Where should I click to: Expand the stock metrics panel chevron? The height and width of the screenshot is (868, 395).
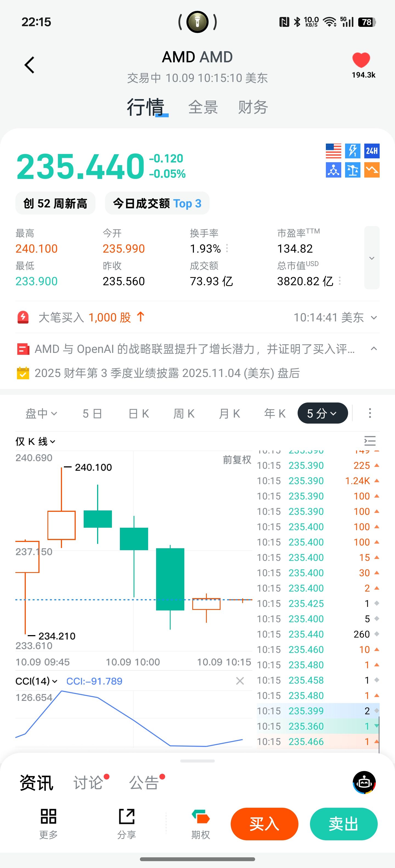coord(372,258)
